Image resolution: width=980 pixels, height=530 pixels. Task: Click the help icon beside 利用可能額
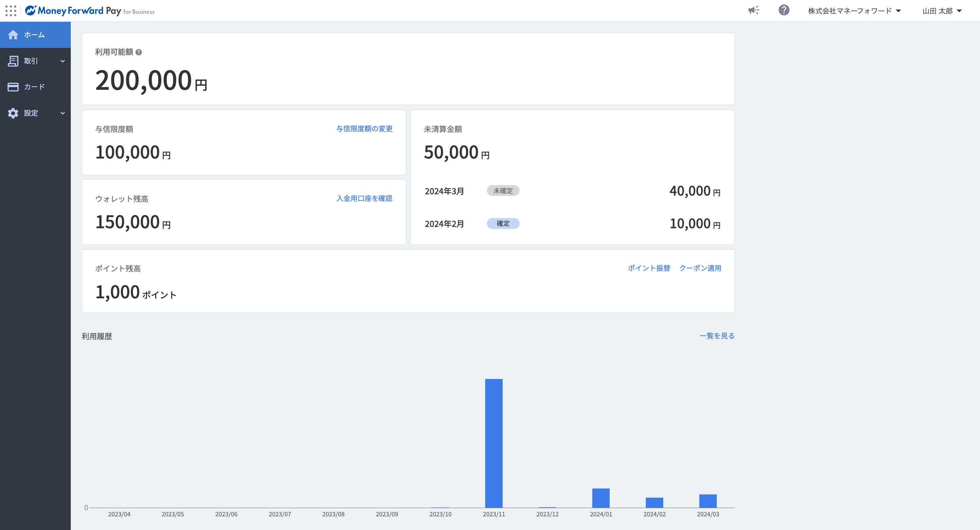[139, 52]
